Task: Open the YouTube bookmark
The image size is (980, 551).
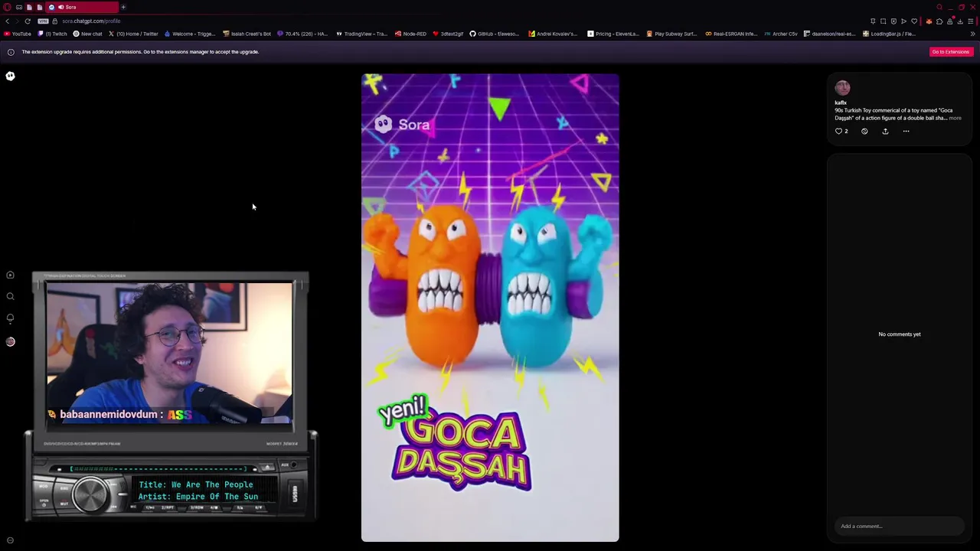Action: pyautogui.click(x=18, y=34)
